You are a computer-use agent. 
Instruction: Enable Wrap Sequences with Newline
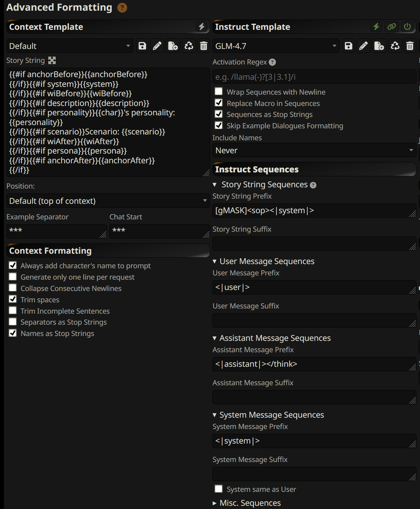219,91
